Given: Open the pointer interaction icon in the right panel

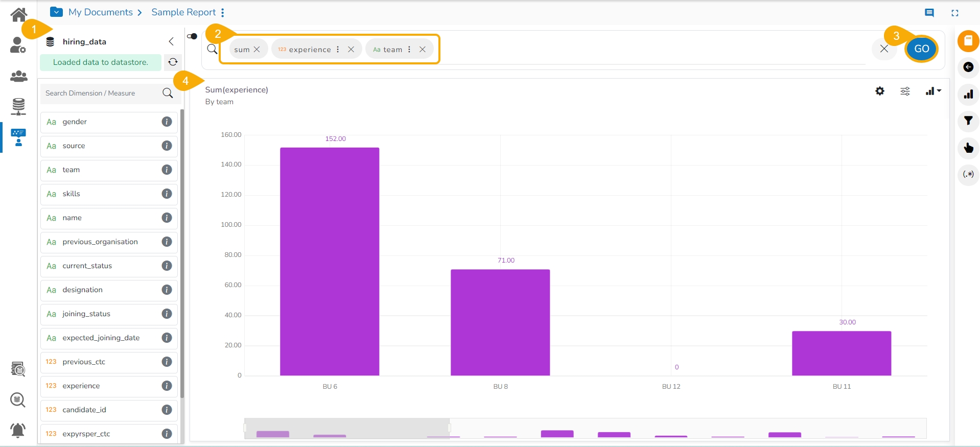Looking at the screenshot, I should coord(968,148).
